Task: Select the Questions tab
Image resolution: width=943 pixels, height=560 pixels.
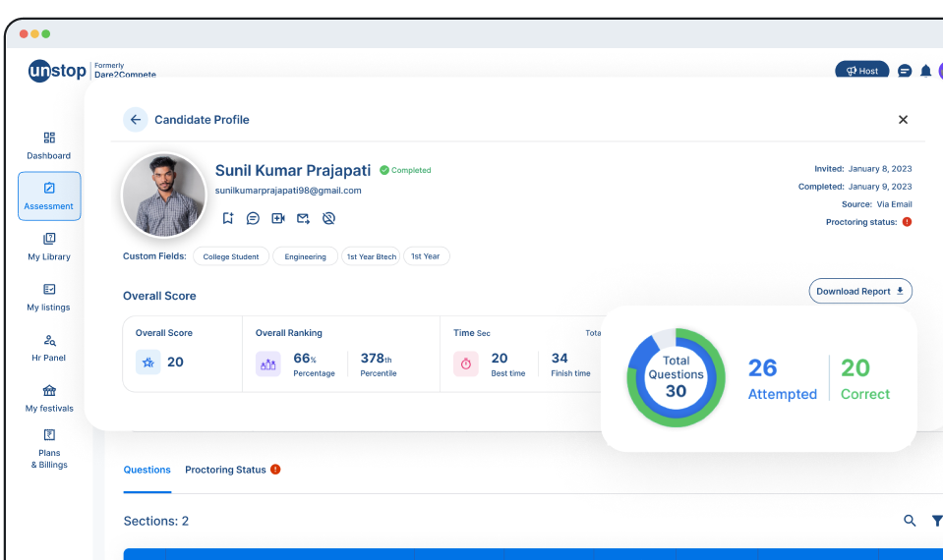Action: point(147,470)
